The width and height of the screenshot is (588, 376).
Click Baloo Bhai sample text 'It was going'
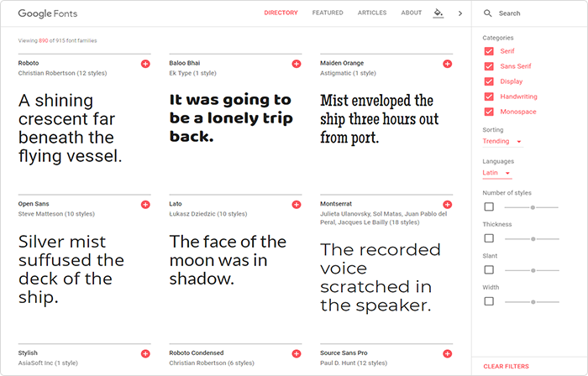pos(231,117)
